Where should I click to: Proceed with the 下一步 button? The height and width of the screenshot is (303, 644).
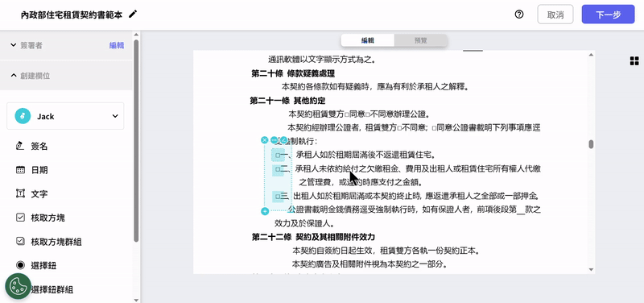point(609,15)
